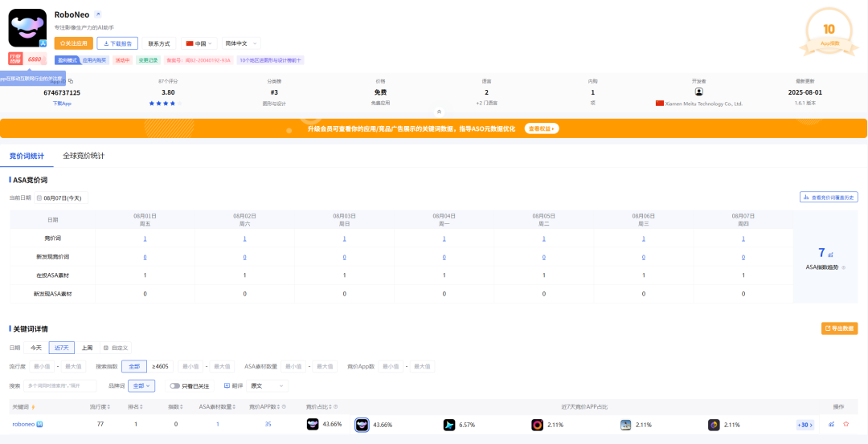Switch to the 全球竞价统计 tab
The width and height of the screenshot is (868, 444).
(x=84, y=156)
